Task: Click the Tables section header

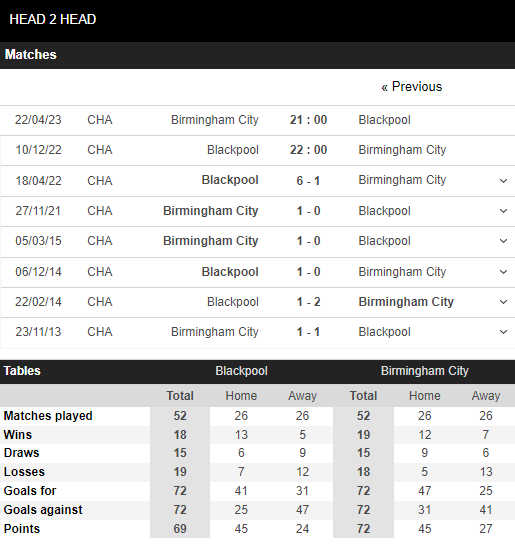Action: point(22,371)
